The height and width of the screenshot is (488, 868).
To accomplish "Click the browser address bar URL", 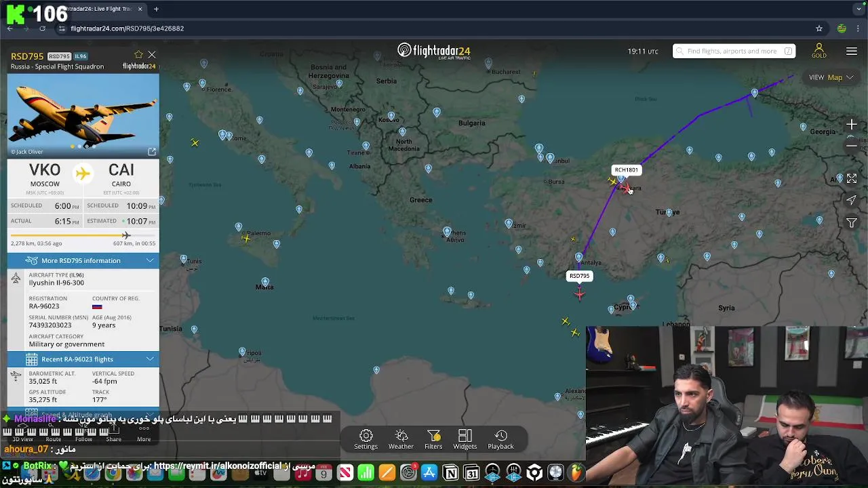I will (127, 28).
